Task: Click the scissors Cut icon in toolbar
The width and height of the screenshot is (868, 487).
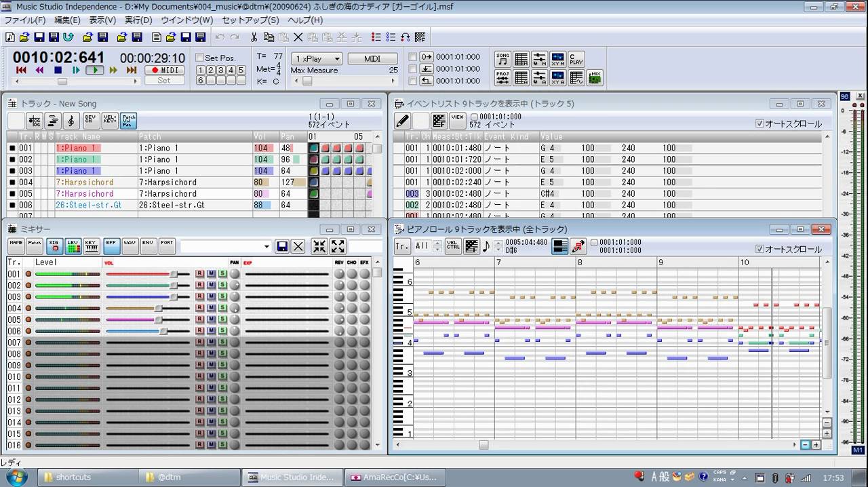Action: click(254, 37)
